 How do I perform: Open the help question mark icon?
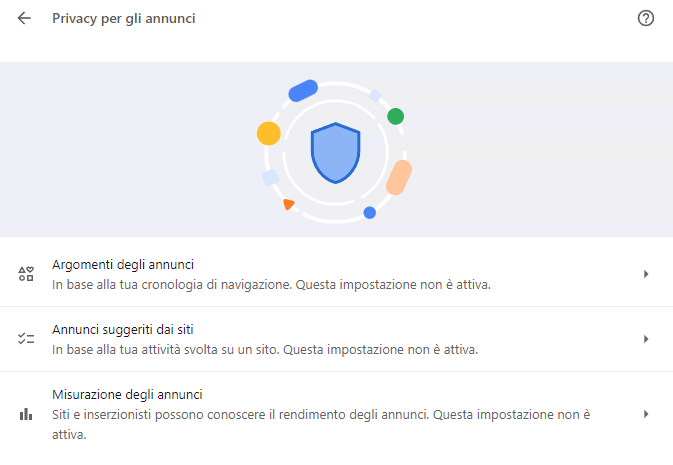click(x=646, y=18)
